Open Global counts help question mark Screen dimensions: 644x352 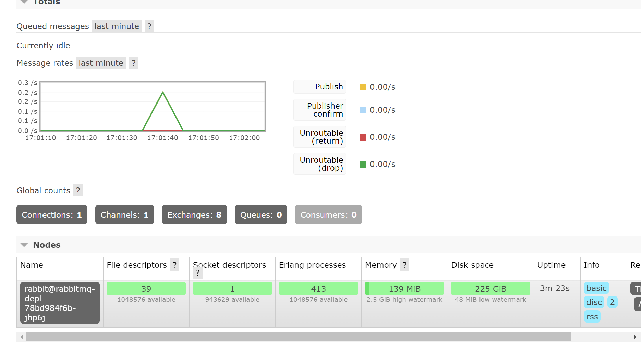(x=78, y=191)
